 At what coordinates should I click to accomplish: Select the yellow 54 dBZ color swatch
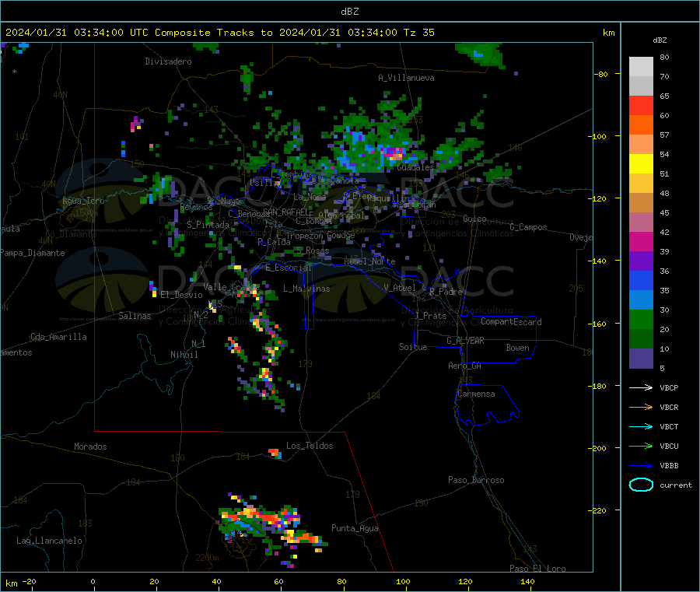point(641,164)
